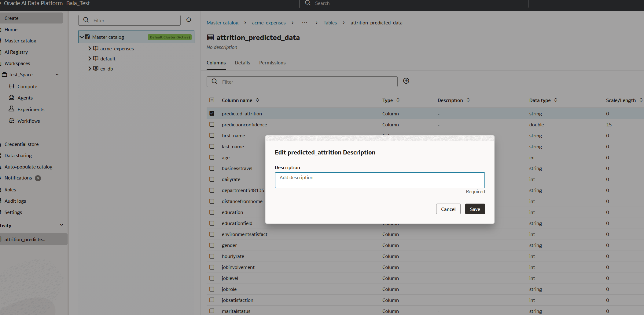Select the jobsatisfaction column name cell

pos(237,300)
